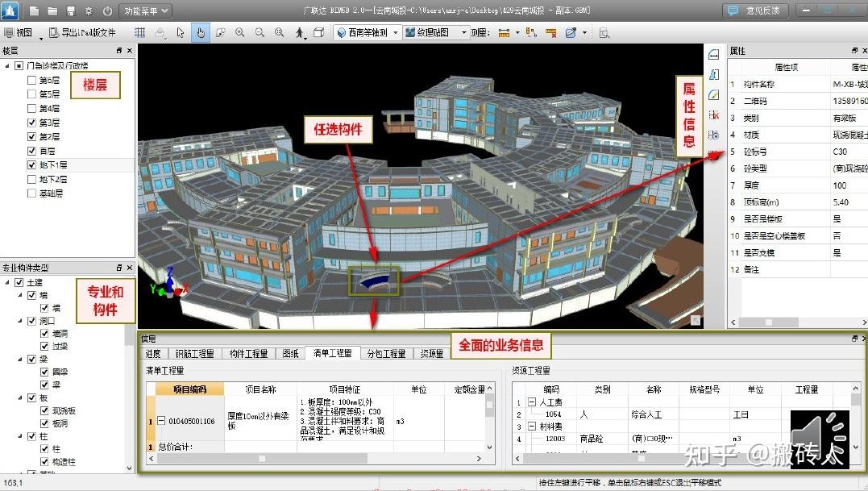The width and height of the screenshot is (868, 491).
Task: Collapse the 洞口 tree node
Action: coord(20,321)
